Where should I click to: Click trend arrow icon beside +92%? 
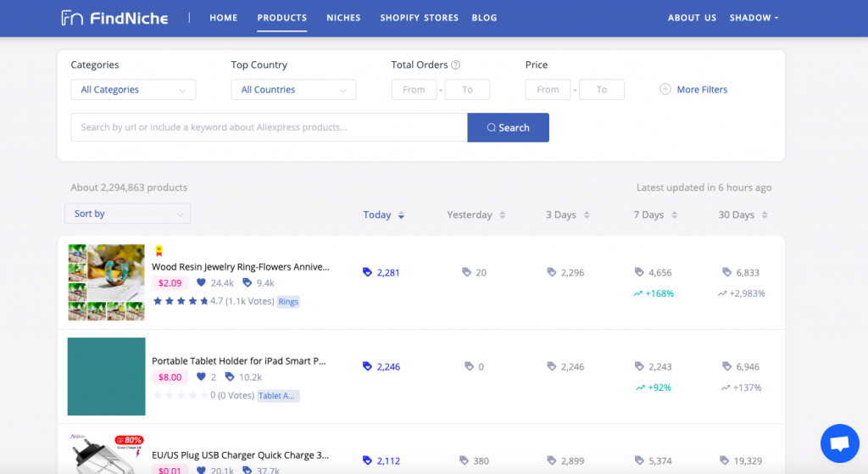tap(641, 388)
